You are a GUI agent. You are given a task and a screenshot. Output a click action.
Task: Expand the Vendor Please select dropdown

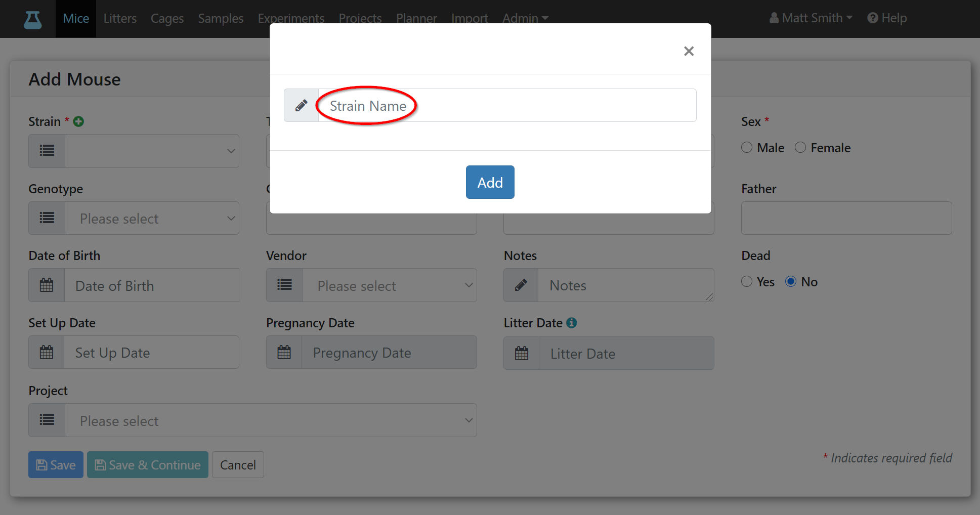point(390,285)
